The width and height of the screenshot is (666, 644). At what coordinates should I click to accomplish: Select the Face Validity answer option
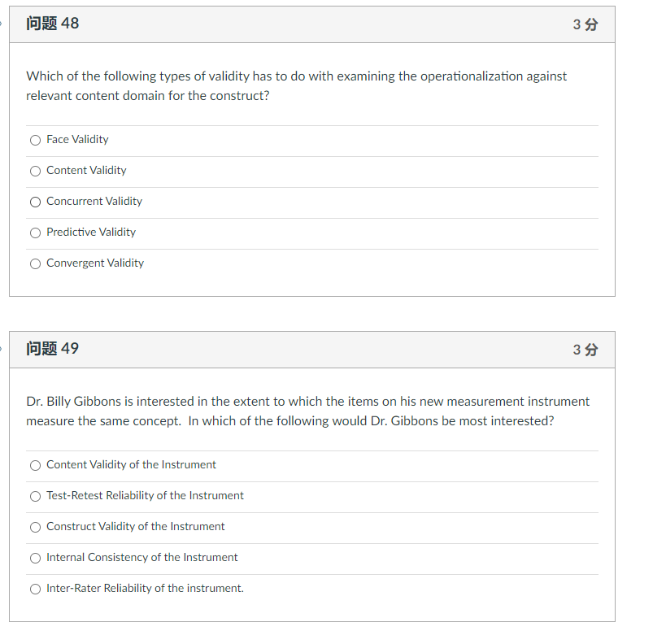(35, 140)
